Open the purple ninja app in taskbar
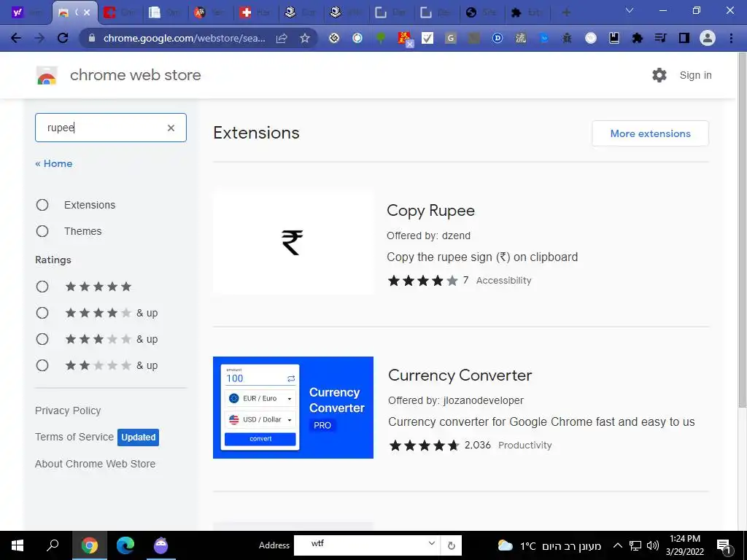Screen dimensions: 747x560 click(161, 545)
